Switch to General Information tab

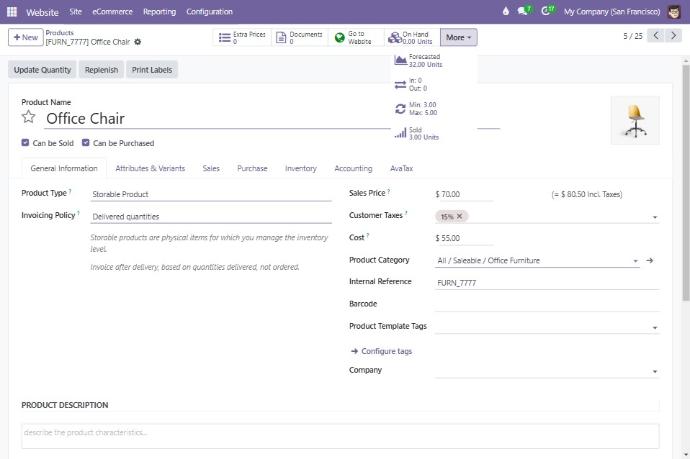(x=64, y=168)
